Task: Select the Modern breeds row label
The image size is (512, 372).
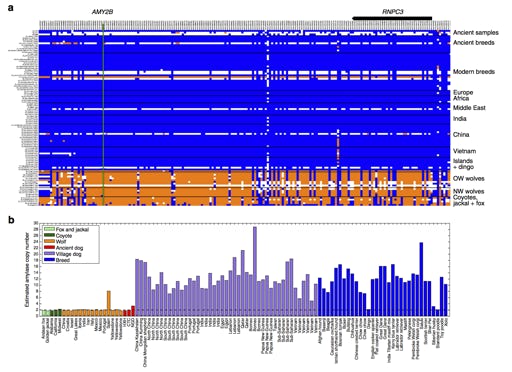Action: click(x=474, y=72)
